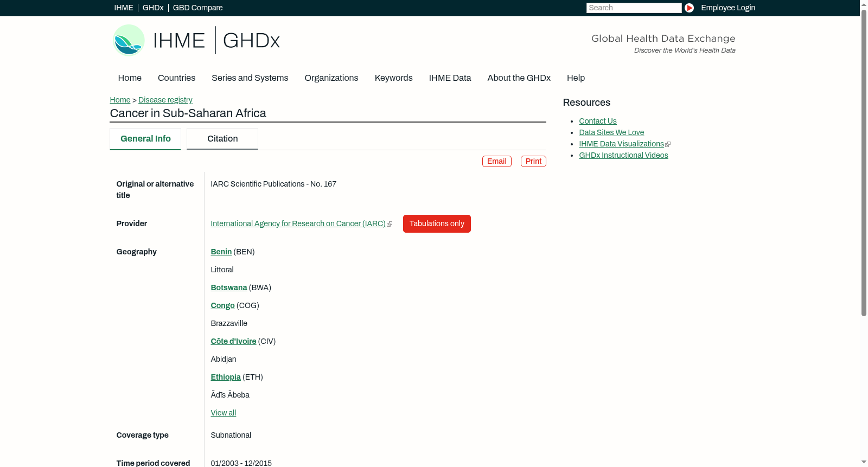Open GHDx link in top bar
The image size is (868, 467).
point(153,8)
